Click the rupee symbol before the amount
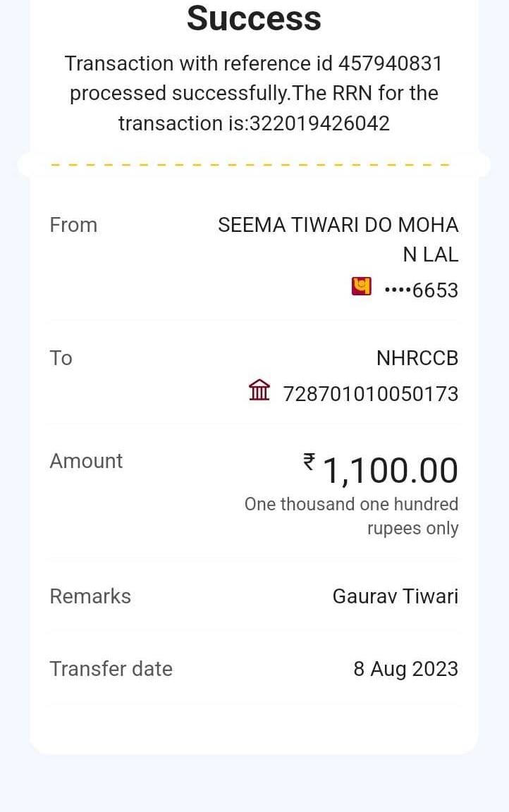 [309, 462]
